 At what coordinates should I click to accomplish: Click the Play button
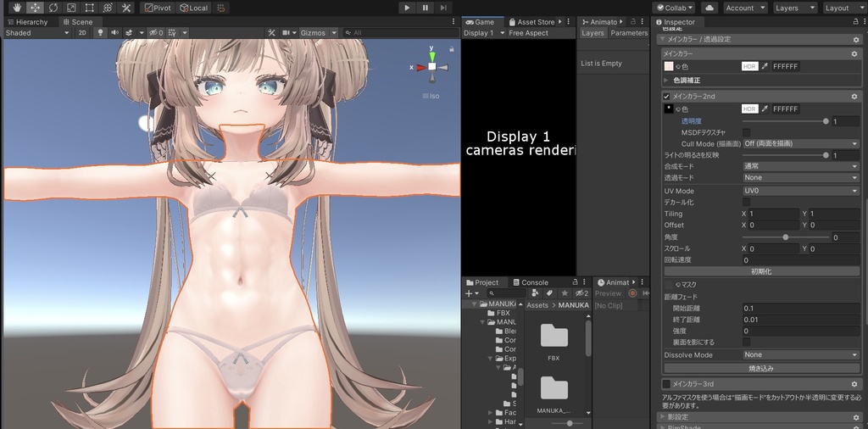[407, 8]
